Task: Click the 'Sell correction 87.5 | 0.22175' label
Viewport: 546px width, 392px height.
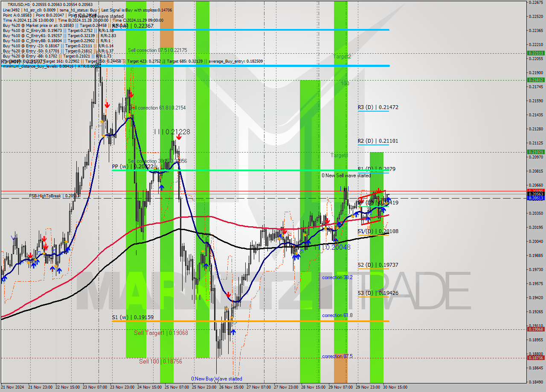Action: pyautogui.click(x=157, y=50)
